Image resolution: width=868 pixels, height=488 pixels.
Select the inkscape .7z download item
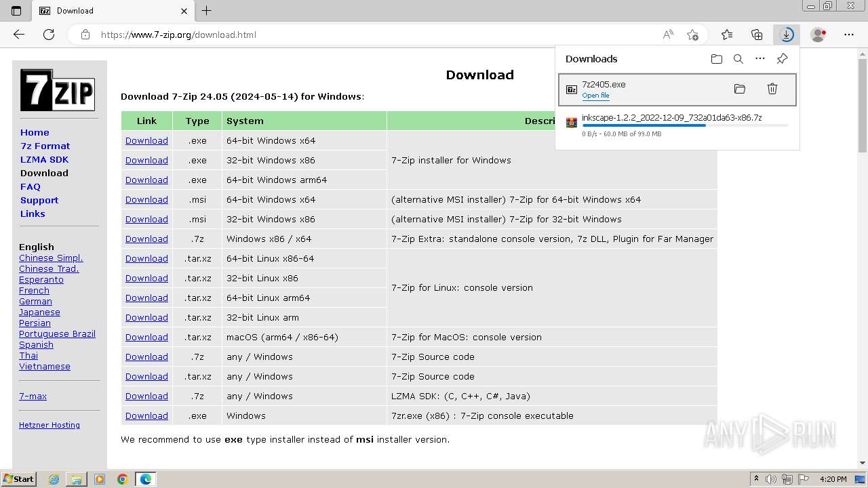pos(677,125)
